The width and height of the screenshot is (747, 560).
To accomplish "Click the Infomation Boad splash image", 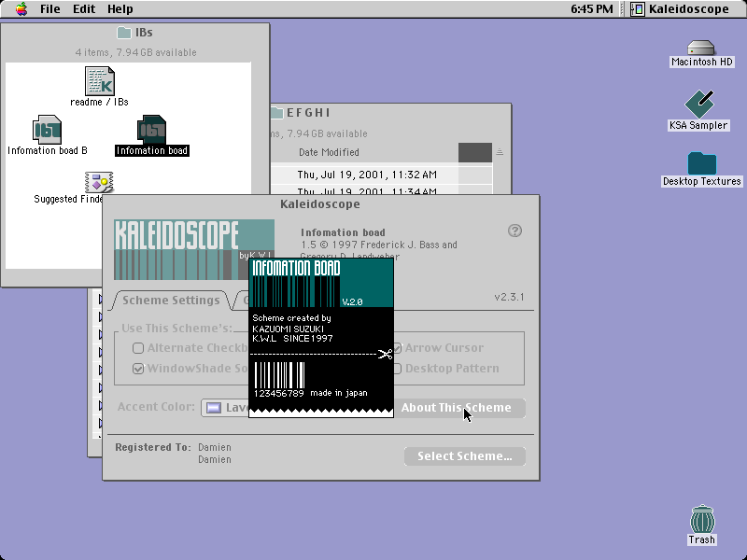I will pyautogui.click(x=321, y=338).
